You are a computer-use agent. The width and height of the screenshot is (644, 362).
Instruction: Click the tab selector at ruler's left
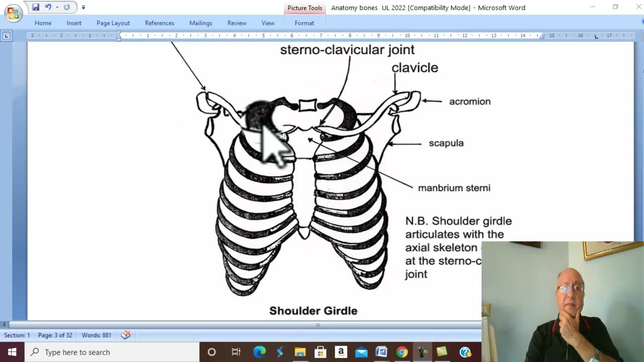click(6, 36)
